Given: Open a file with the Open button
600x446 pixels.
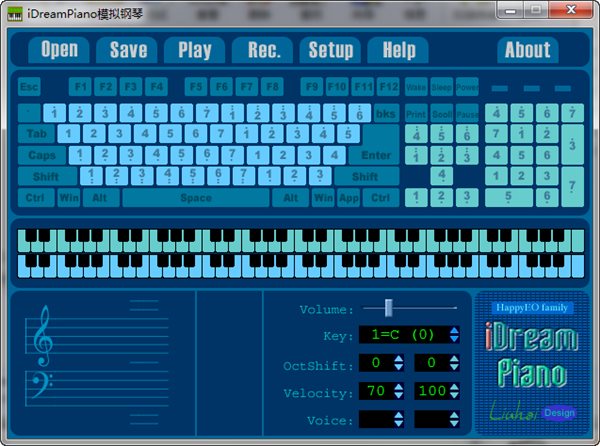Looking at the screenshot, I should pos(59,50).
